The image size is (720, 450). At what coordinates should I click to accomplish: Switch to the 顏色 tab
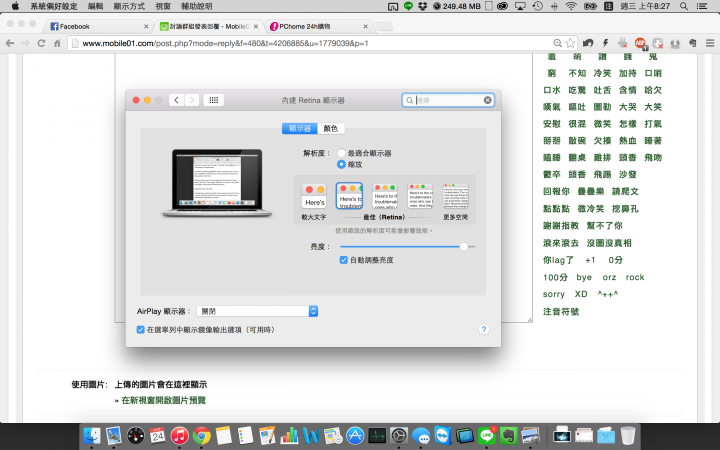click(331, 128)
